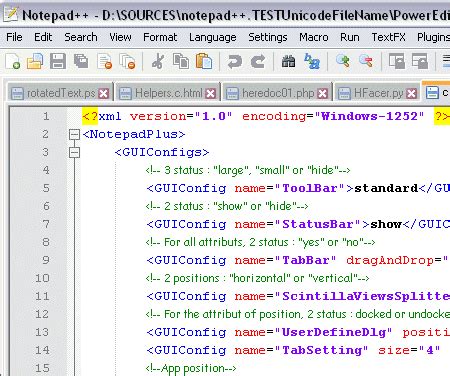Click the Paste clipboard icon
Viewport: 450px width, 376px height.
click(x=204, y=62)
